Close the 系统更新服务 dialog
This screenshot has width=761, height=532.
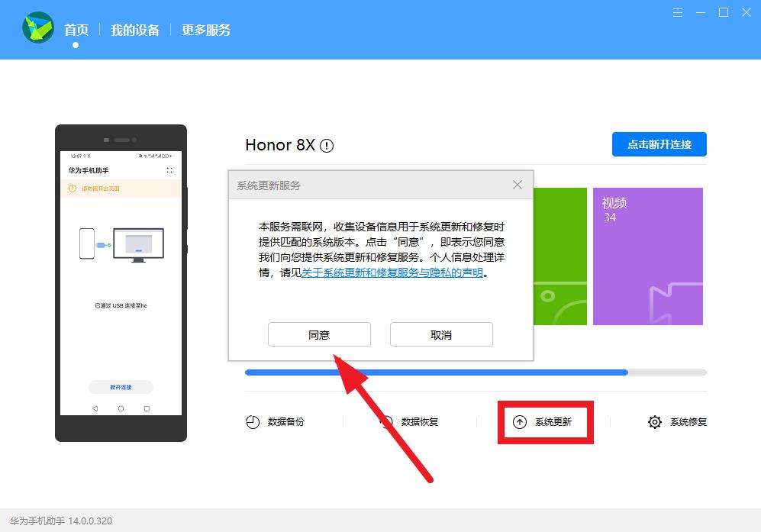point(518,185)
